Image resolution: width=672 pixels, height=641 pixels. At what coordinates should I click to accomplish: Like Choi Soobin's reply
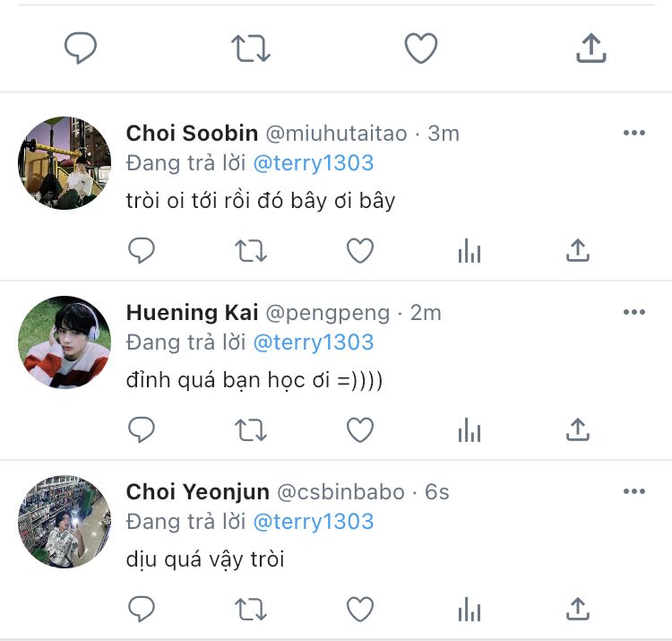pos(360,252)
